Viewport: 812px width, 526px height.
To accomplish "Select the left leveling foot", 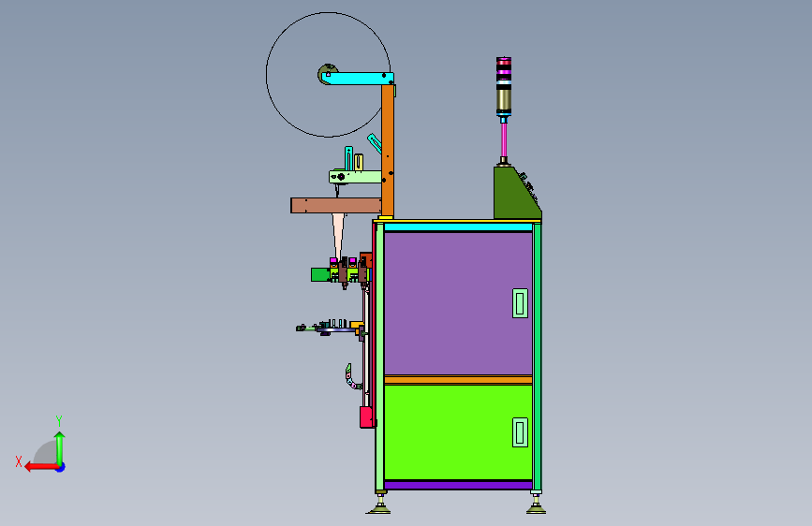I will click(x=379, y=504).
